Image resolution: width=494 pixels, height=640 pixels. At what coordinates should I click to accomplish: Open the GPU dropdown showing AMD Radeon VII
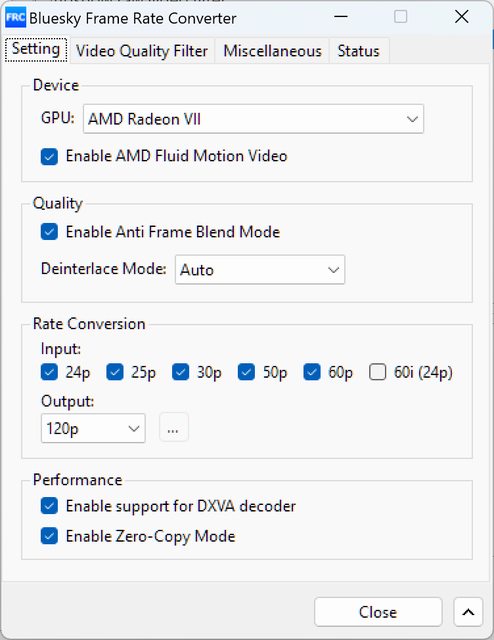coord(254,119)
